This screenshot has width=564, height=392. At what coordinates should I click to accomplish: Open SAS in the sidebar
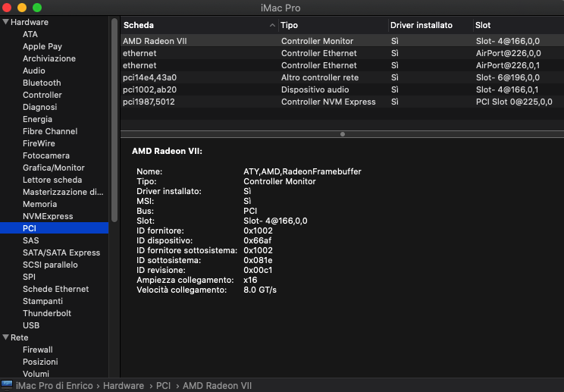coord(30,240)
